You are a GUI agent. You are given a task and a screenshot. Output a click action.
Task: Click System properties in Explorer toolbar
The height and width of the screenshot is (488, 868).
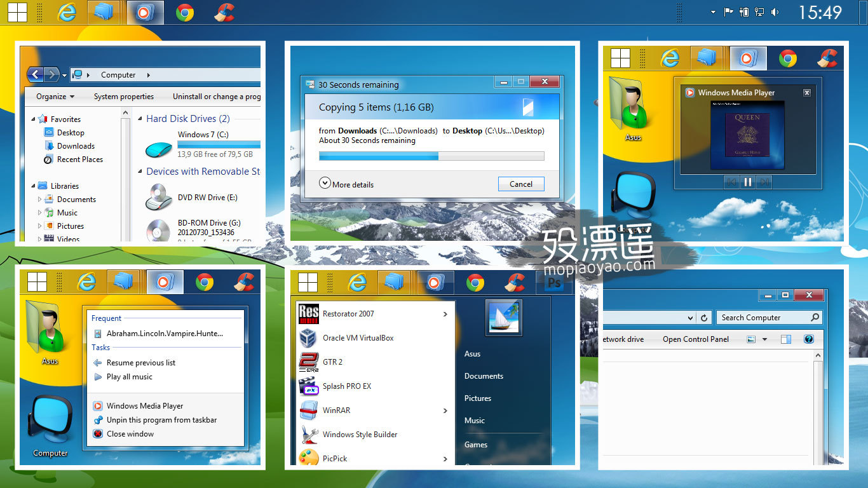(x=124, y=97)
